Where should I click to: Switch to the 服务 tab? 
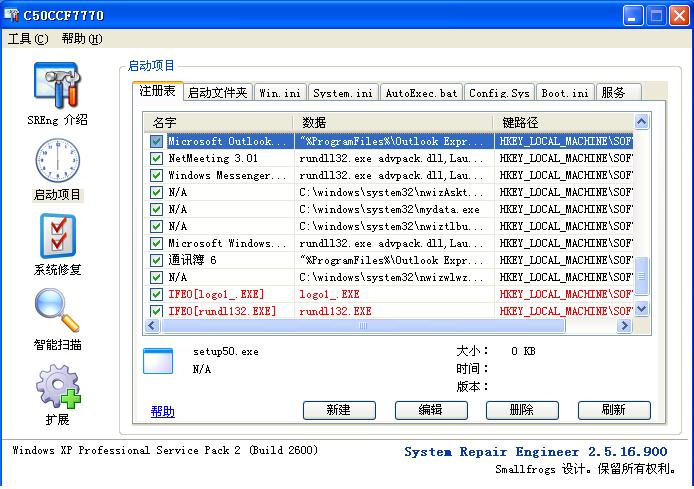618,92
